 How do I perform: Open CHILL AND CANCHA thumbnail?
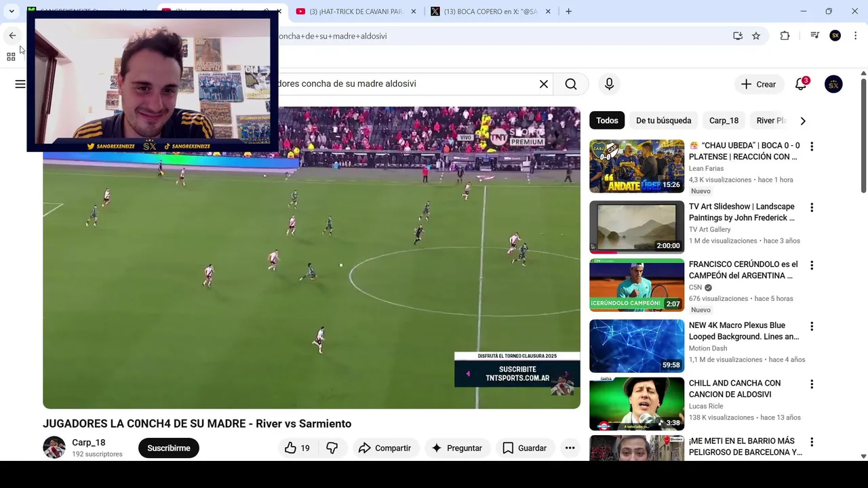click(x=637, y=404)
